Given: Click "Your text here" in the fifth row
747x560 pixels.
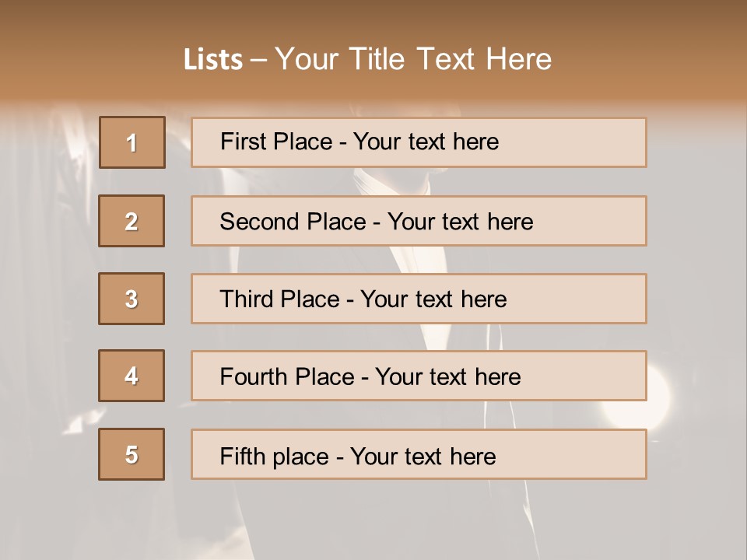Looking at the screenshot, I should tap(423, 456).
